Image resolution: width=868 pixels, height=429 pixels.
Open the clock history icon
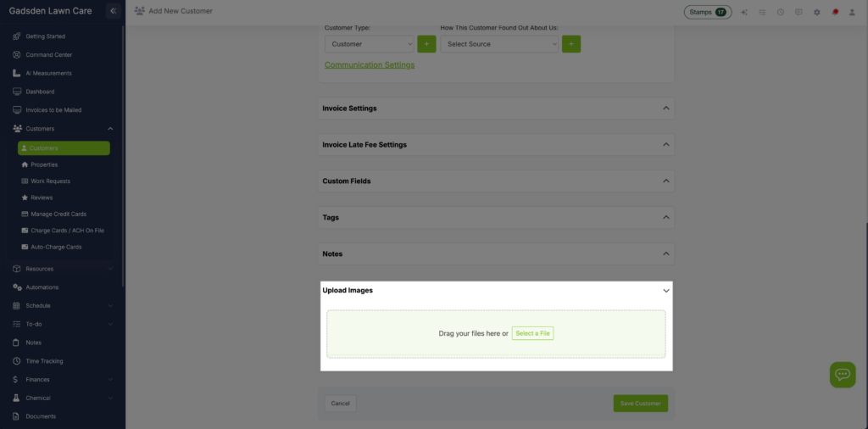point(780,12)
